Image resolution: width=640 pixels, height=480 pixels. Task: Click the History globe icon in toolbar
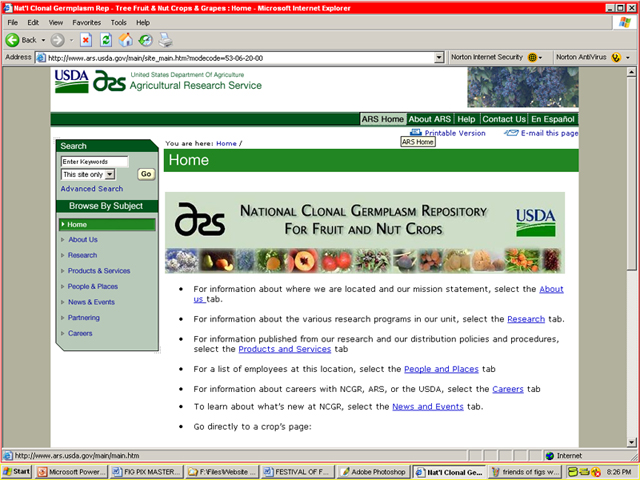pos(145,40)
